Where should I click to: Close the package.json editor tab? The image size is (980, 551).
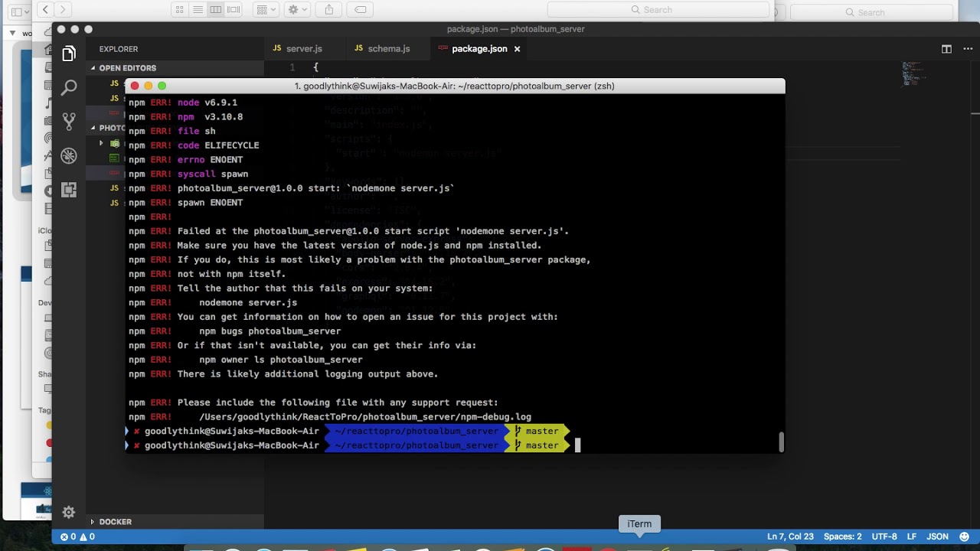tap(517, 49)
